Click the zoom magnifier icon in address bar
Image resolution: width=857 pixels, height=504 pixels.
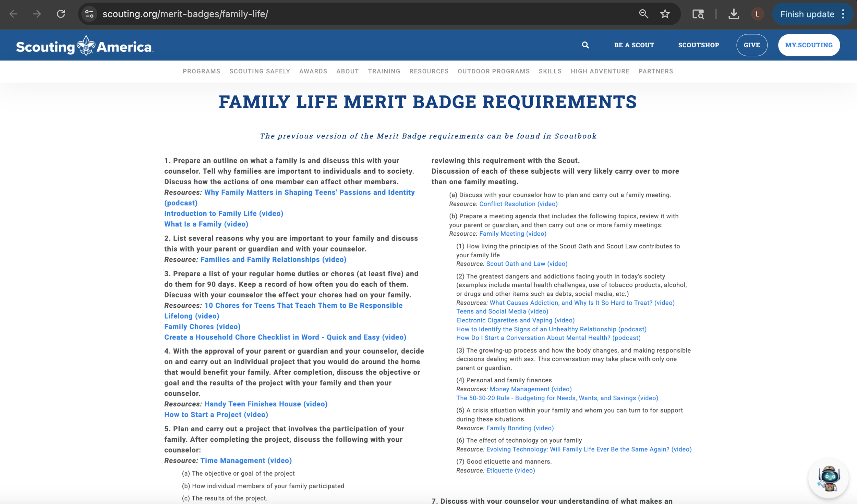click(x=643, y=14)
